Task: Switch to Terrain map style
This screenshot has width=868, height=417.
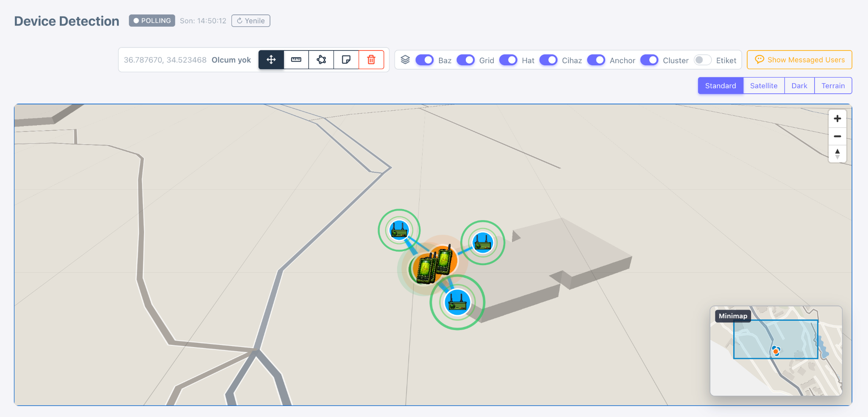Action: 833,86
